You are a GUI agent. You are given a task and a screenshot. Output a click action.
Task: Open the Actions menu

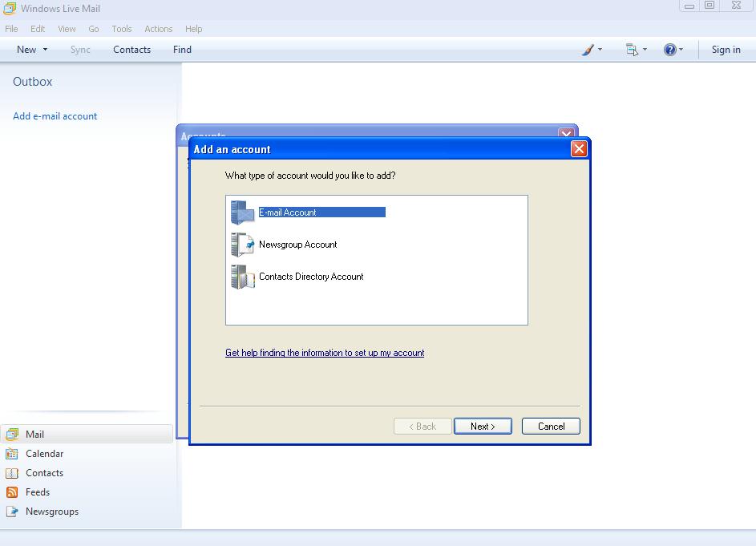158,29
